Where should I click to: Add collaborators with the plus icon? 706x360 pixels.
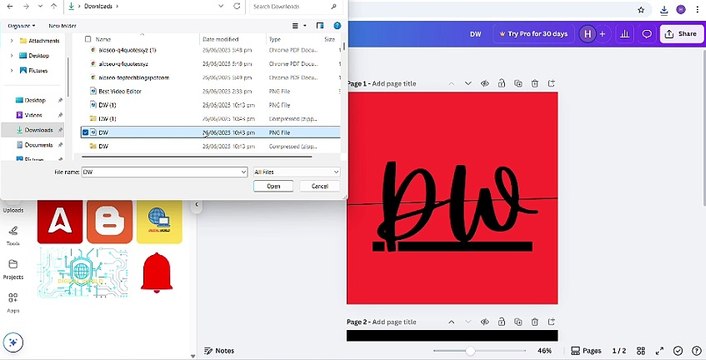(602, 34)
